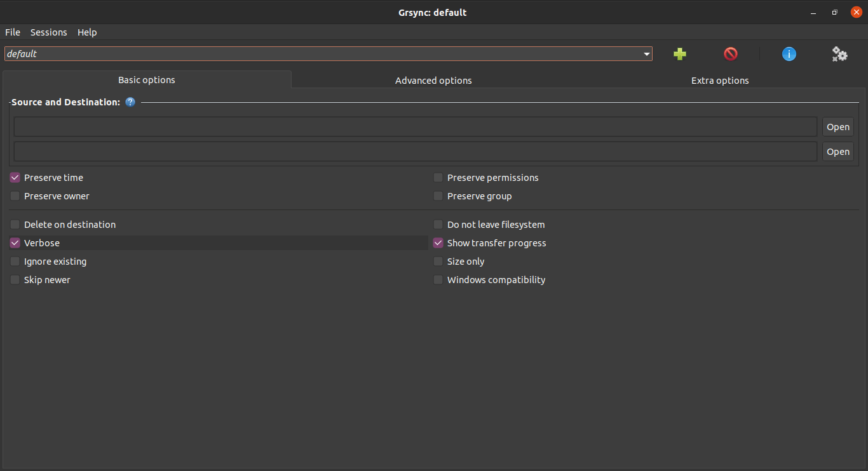Switch to the Advanced options tab

(433, 81)
